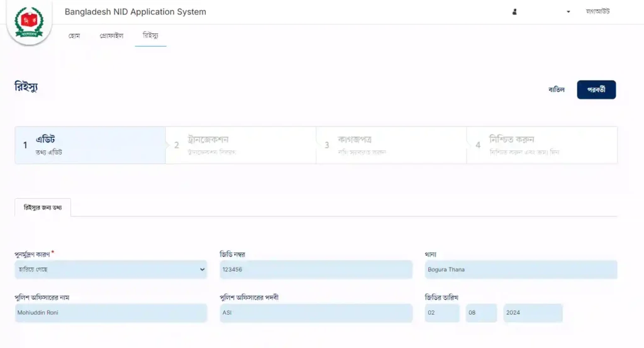This screenshot has height=348, width=644.
Task: Click the লগআউট logout link
Action: coord(597,12)
